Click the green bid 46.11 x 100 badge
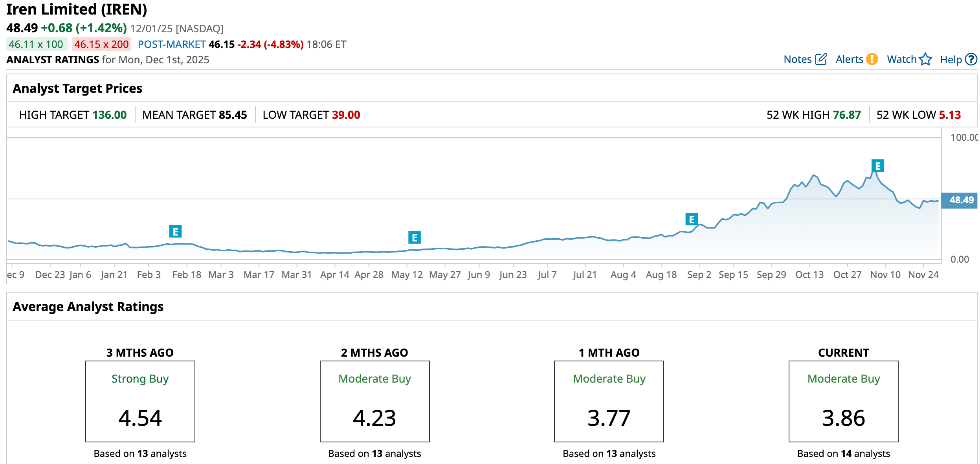 (x=36, y=44)
